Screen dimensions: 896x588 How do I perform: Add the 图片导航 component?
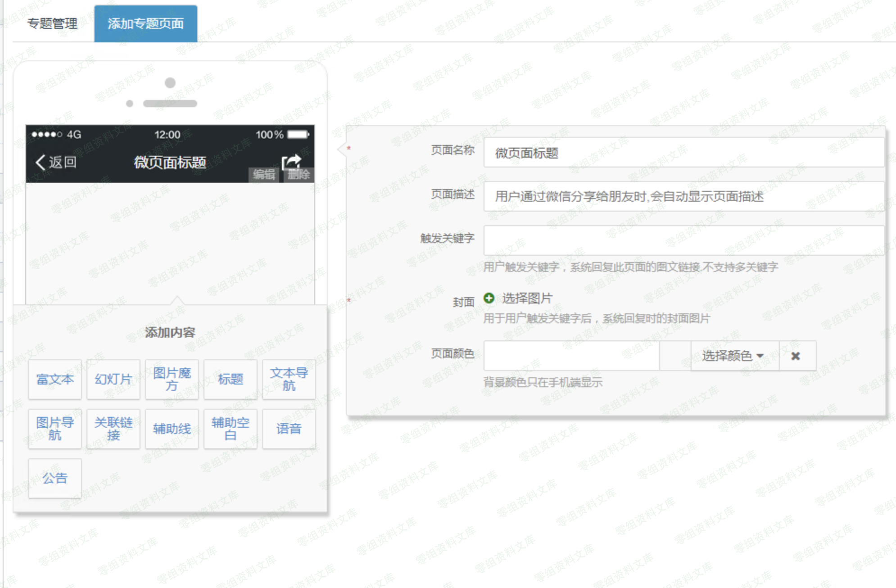coord(55,429)
